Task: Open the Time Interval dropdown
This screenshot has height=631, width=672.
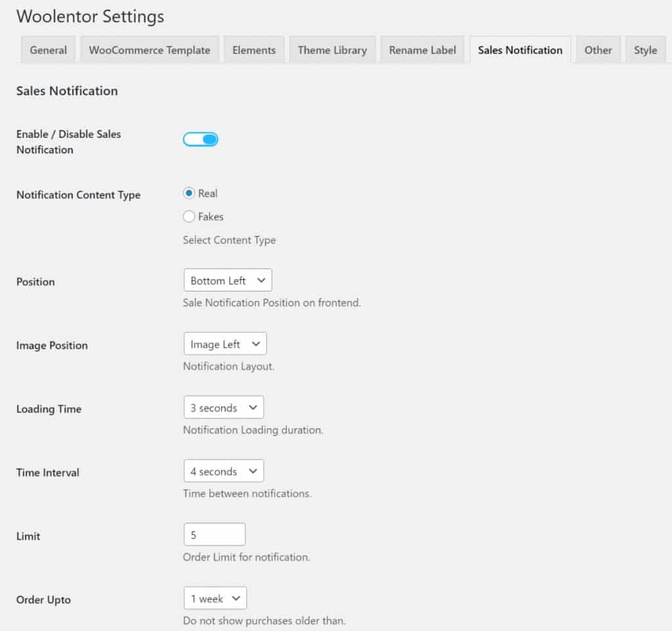Action: click(223, 470)
